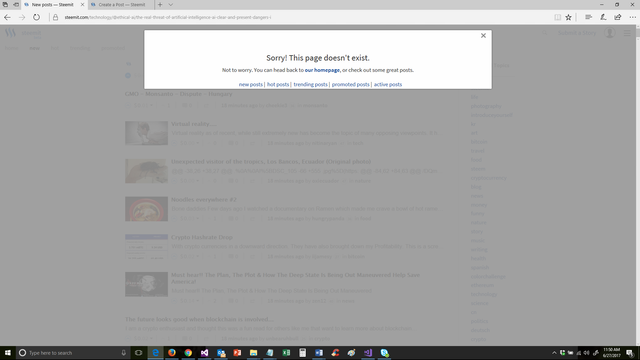
Task: Toggle reading view icon
Action: pos(557,17)
